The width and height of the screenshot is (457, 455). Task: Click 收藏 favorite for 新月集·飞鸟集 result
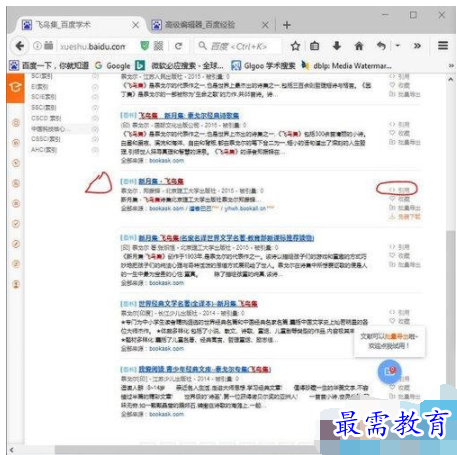399,199
